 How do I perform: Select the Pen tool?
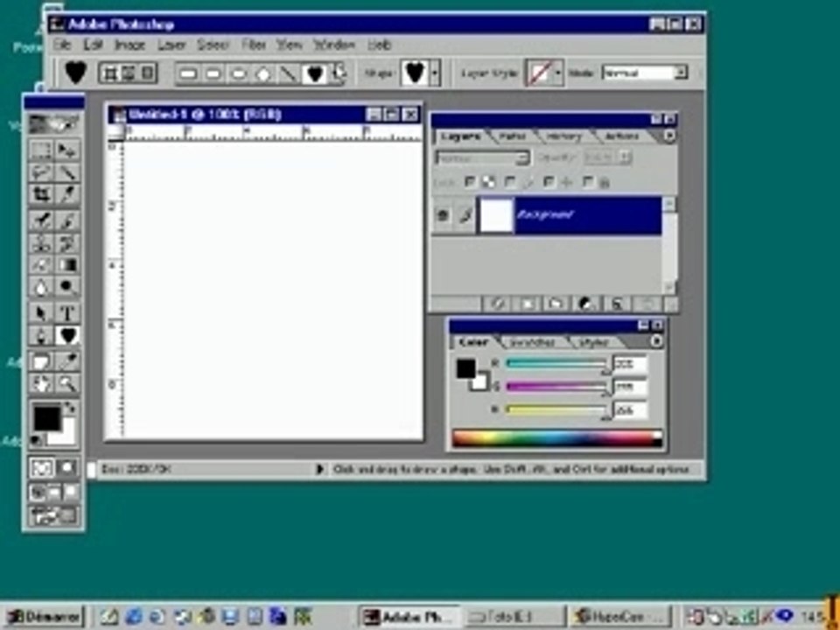pos(41,335)
